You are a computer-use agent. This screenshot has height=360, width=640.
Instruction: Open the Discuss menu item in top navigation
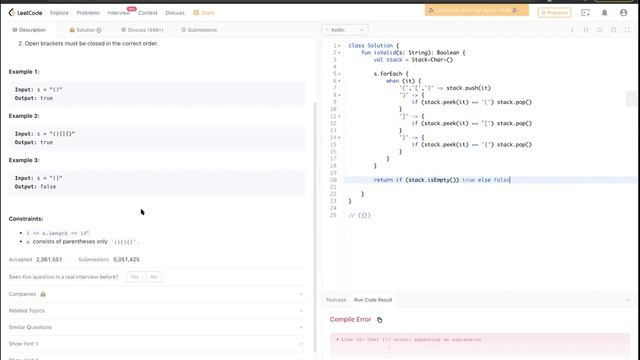tap(175, 13)
